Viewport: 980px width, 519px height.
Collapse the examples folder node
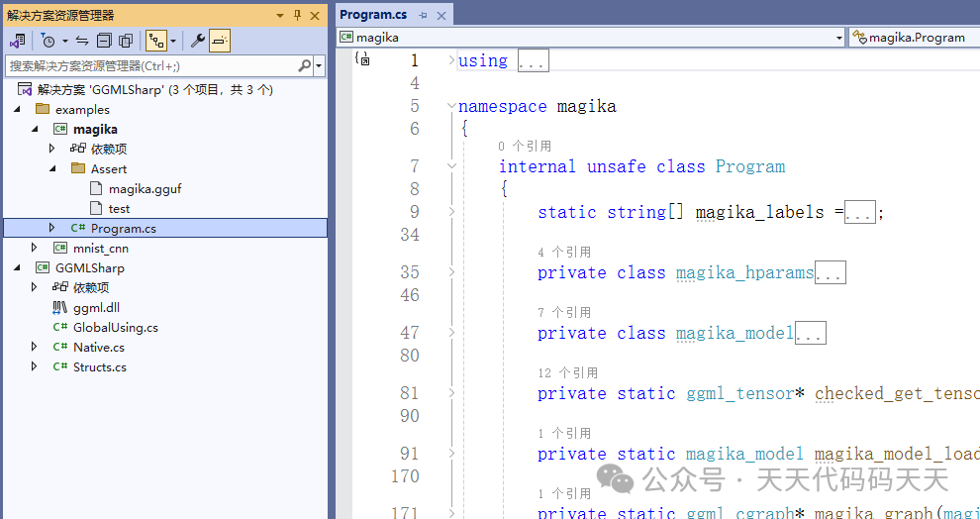pos(17,109)
